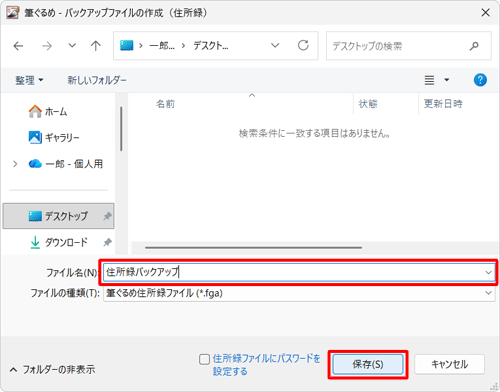
Task: Select the デスクト breadcrumb segment
Action: [211, 46]
